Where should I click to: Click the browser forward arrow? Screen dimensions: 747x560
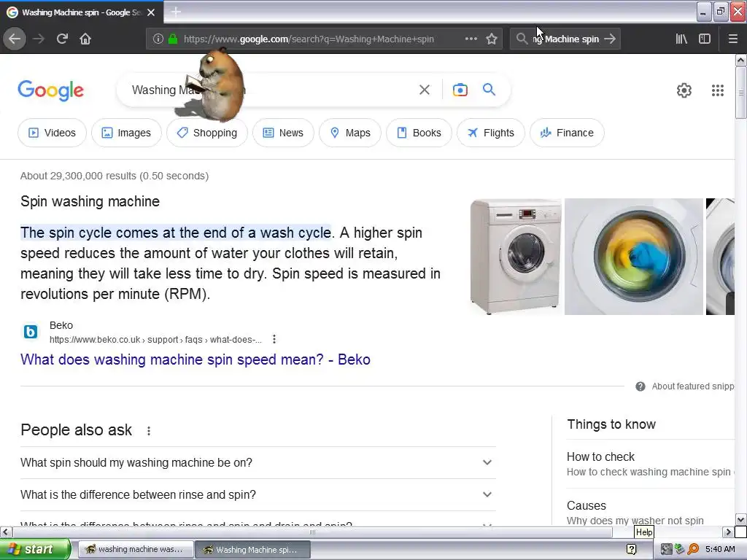click(x=39, y=39)
